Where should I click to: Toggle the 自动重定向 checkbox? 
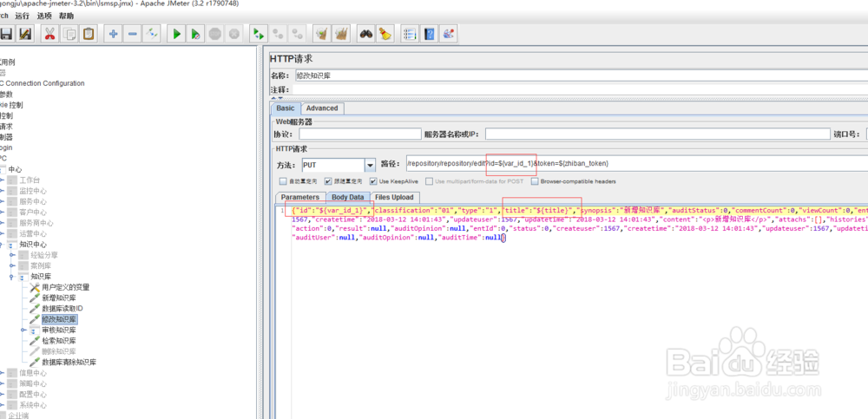point(284,181)
